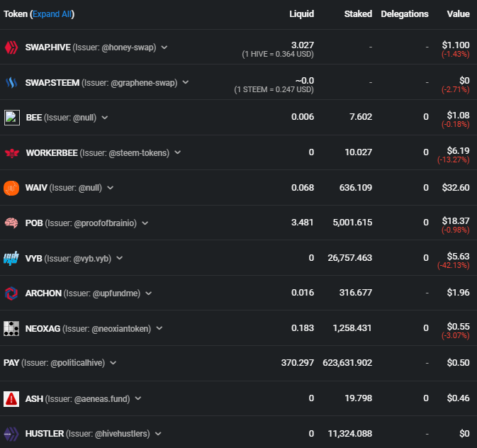Click the Liquid column header
477x448 pixels.
(x=301, y=14)
